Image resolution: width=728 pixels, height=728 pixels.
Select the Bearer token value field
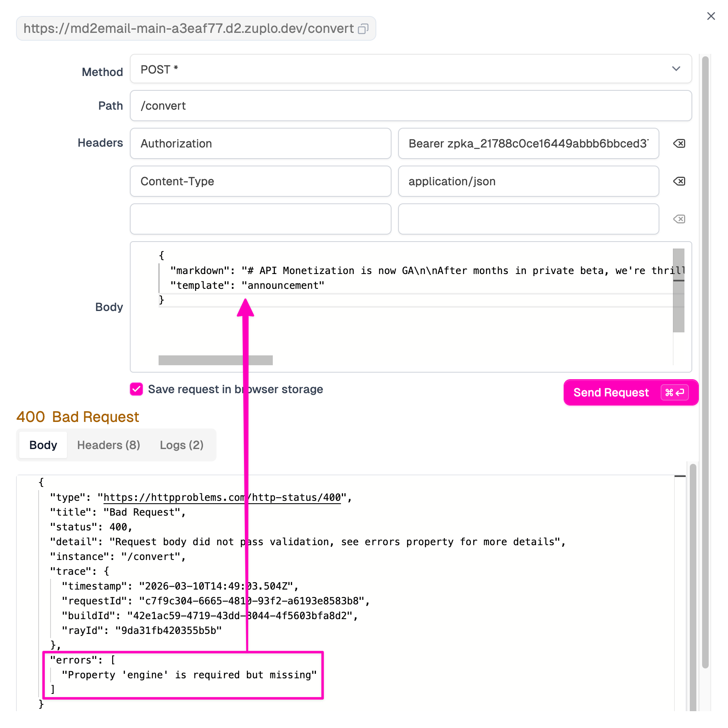point(528,143)
